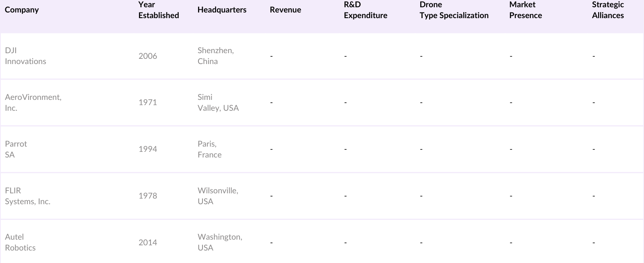Select the AeroVironment, Inc. company cell
Viewport: 644px width, 263px height.
pos(33,103)
